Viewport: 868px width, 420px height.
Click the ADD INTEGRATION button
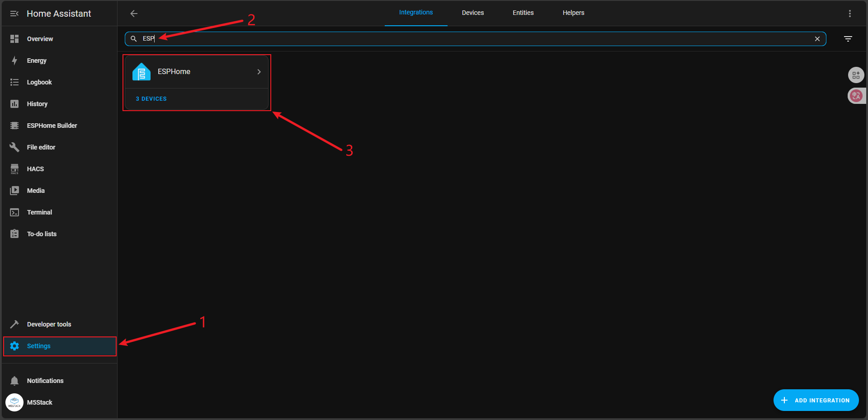point(816,400)
